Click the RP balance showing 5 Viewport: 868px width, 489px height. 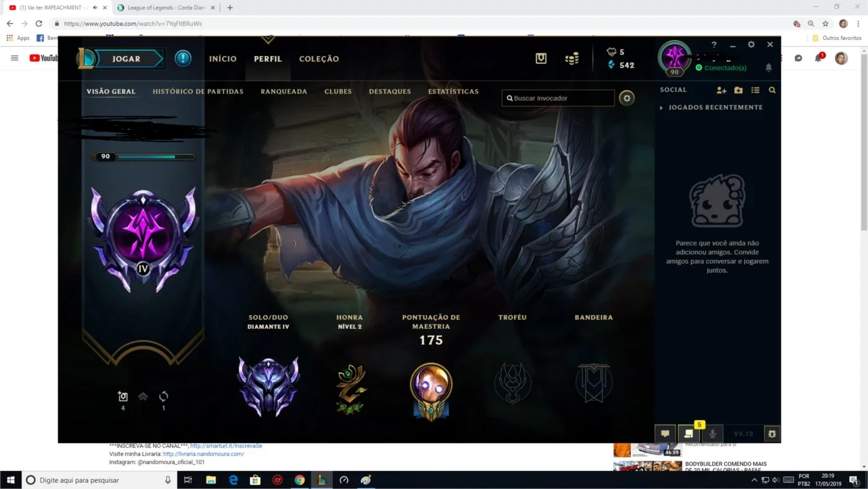click(x=616, y=52)
